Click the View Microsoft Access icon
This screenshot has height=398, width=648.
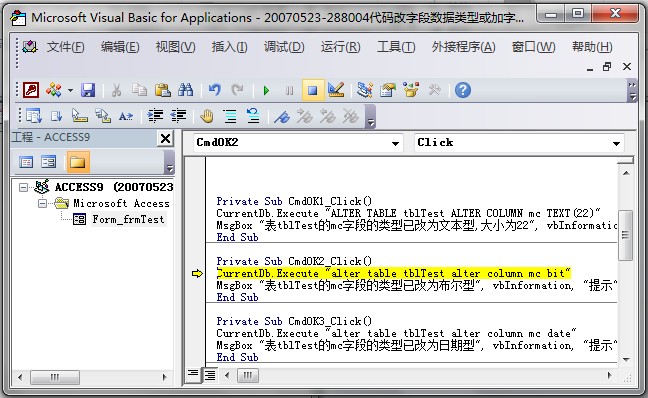coord(31,90)
